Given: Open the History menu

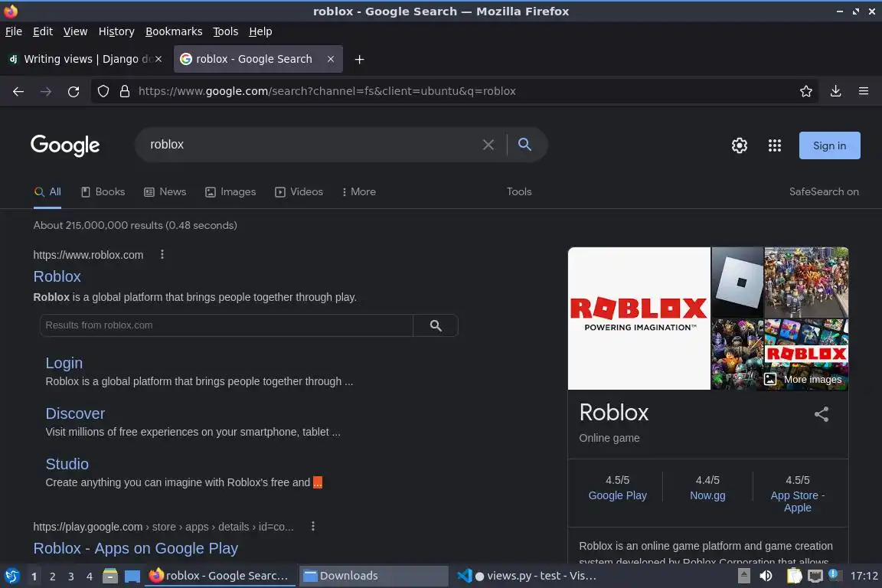Looking at the screenshot, I should tap(116, 31).
